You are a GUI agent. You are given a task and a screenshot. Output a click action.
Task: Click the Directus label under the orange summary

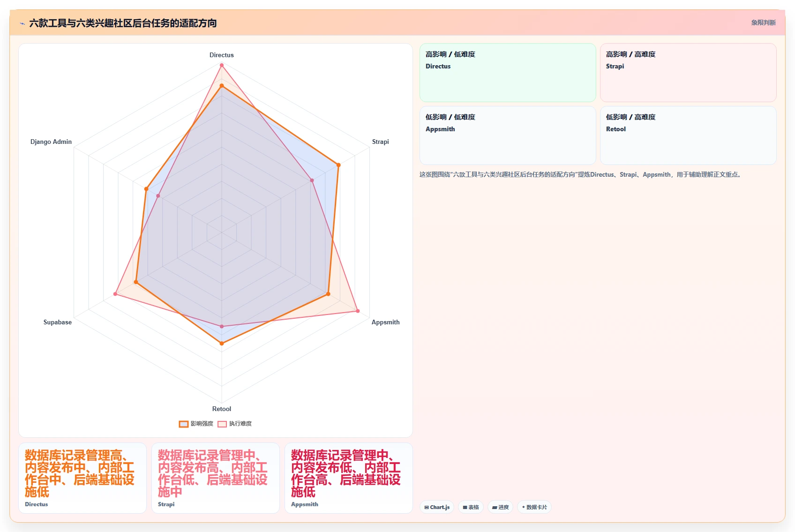(37, 504)
